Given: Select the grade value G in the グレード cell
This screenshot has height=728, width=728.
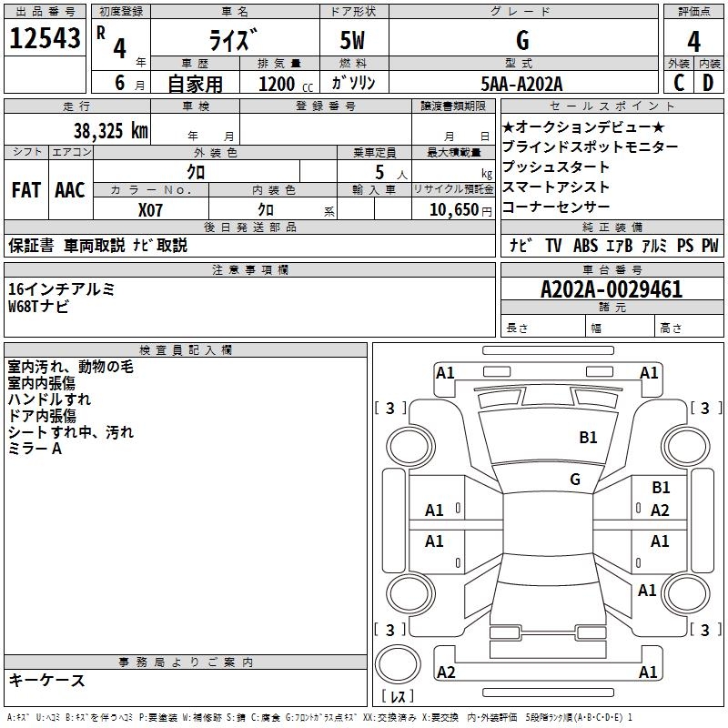Looking at the screenshot, I should (522, 40).
